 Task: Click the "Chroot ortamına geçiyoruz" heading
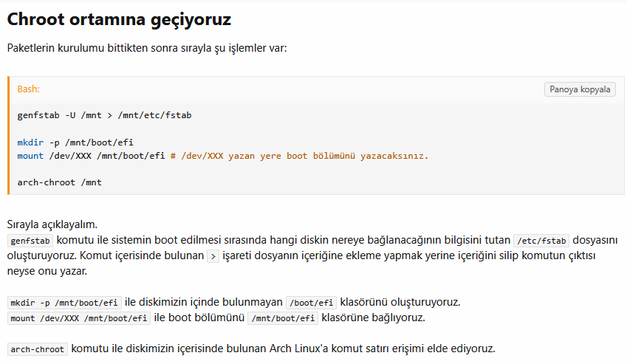pos(119,20)
